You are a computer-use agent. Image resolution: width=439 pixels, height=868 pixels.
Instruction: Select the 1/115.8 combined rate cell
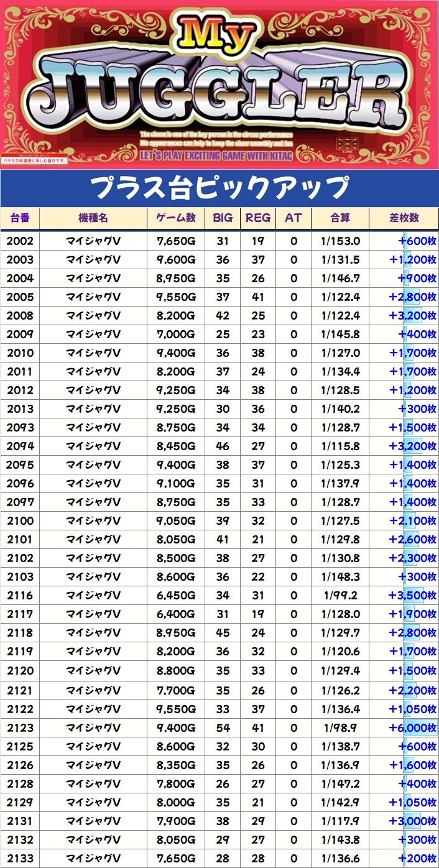coord(340,446)
